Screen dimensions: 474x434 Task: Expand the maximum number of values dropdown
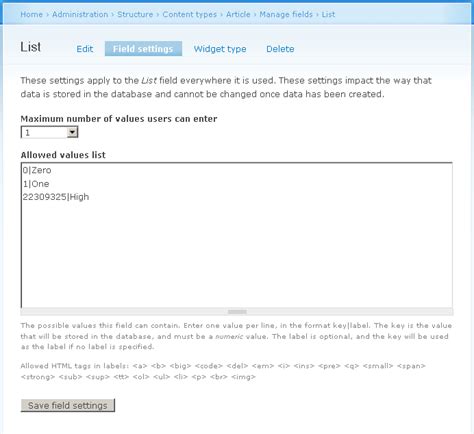(x=49, y=132)
